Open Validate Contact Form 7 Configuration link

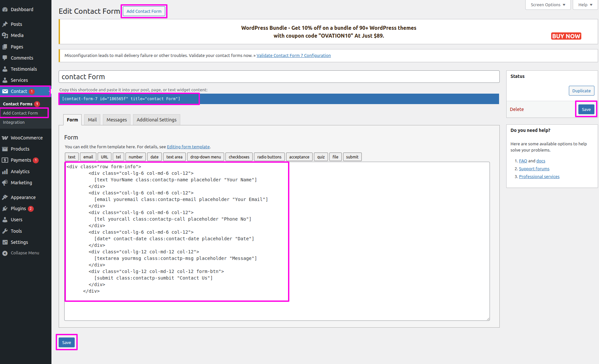(x=294, y=56)
